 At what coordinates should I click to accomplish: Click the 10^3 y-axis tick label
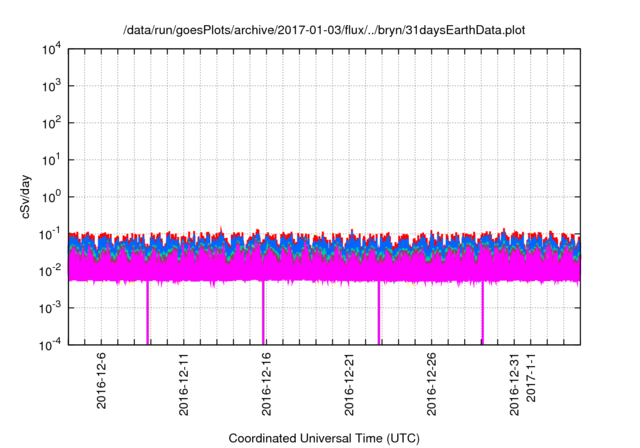51,86
